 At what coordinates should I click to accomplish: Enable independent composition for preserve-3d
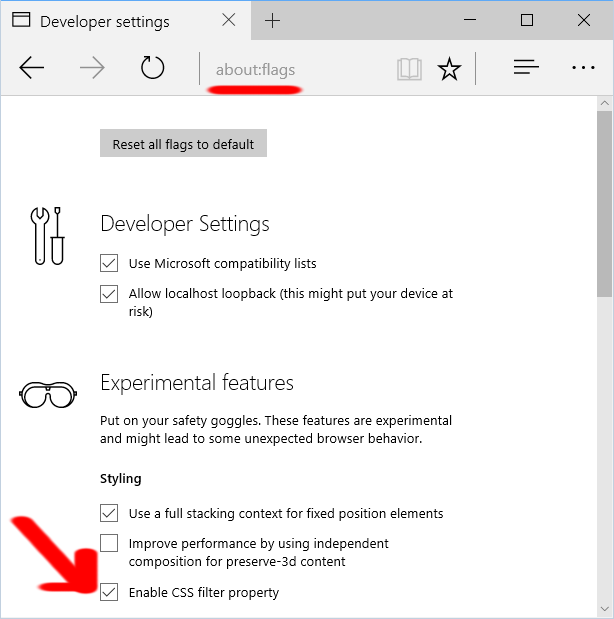109,543
